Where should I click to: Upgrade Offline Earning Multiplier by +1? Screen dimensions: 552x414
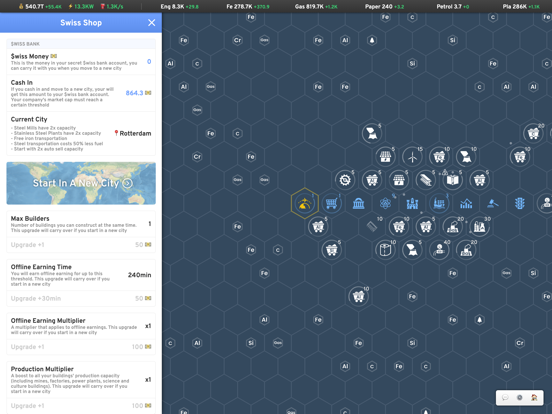[x=81, y=347]
